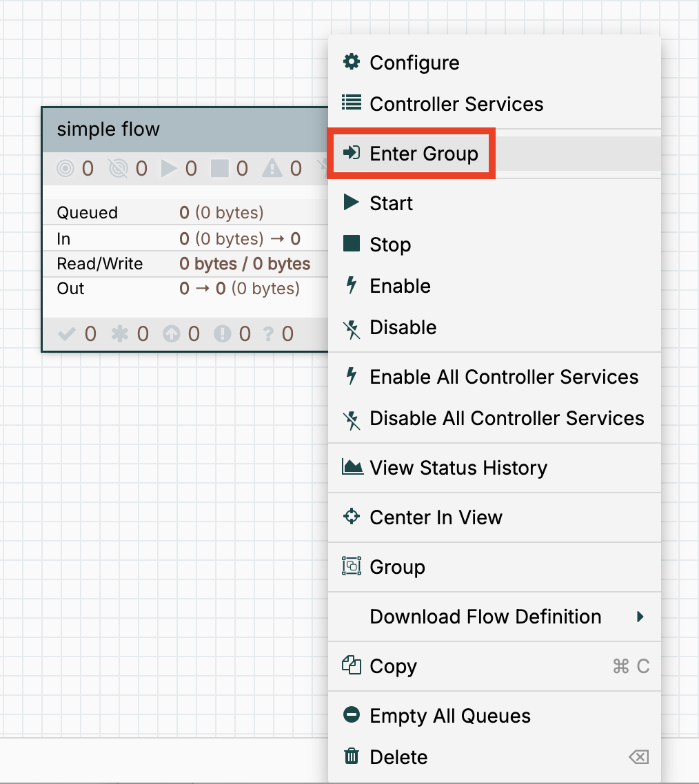Screen dimensions: 699x784
Task: Select Disable All Controller Services
Action: click(506, 418)
